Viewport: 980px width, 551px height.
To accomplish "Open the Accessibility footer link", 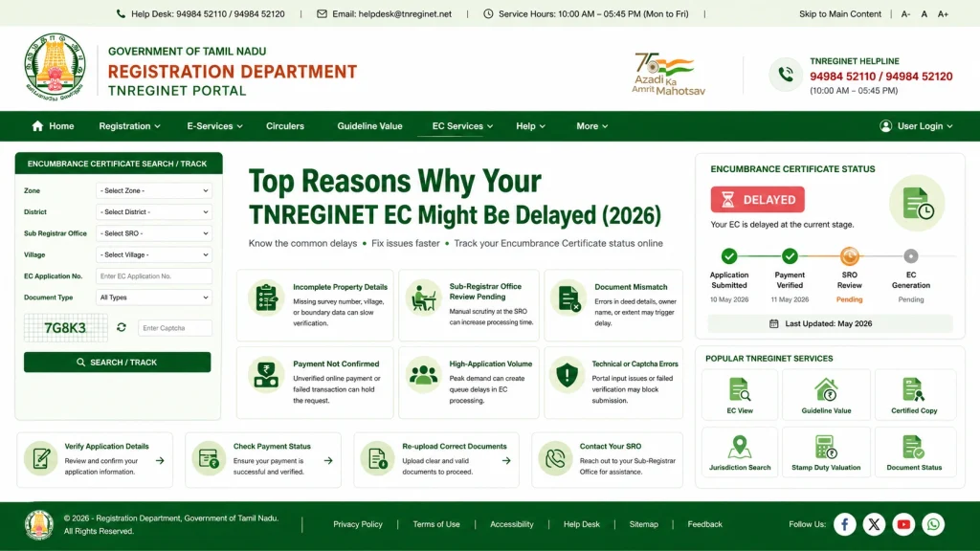I will click(x=512, y=524).
